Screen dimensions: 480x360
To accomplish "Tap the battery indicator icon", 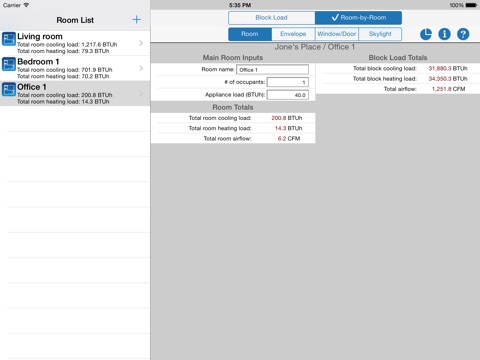I will coord(471,5).
